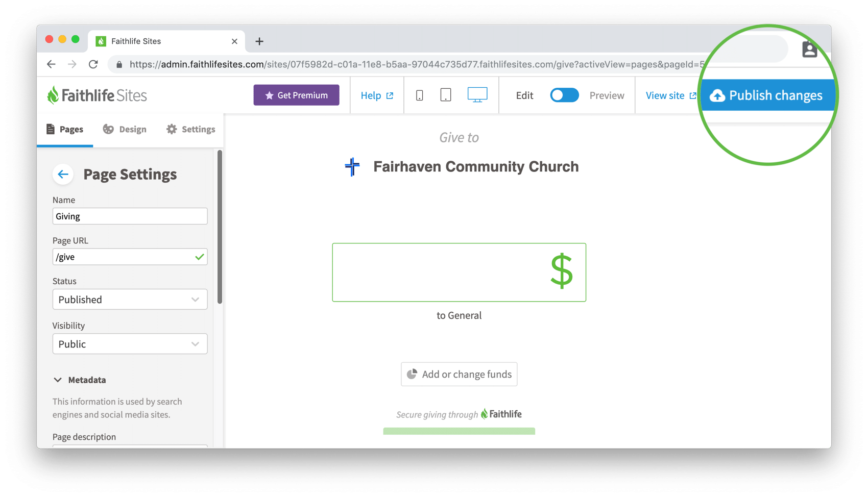Viewport: 868px width, 497px height.
Task: Reload the page with refresh icon
Action: pyautogui.click(x=93, y=64)
